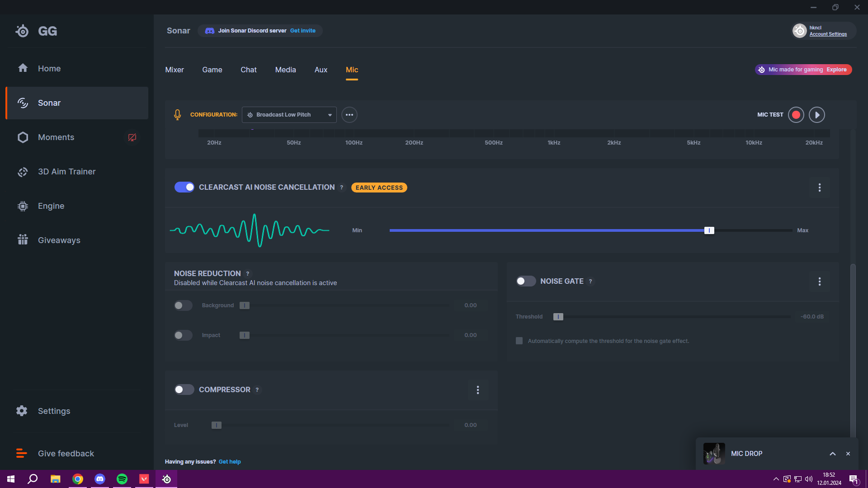Open configuration options three-dot button

(349, 115)
